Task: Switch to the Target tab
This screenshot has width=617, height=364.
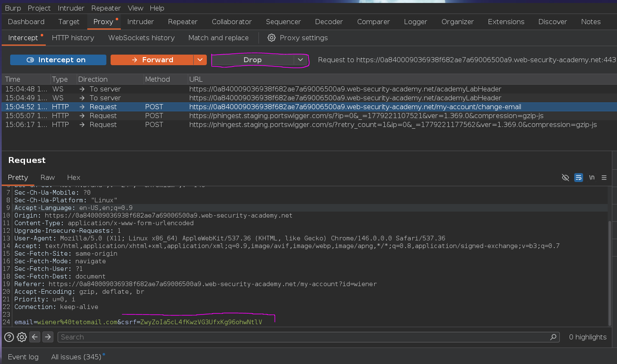Action: pyautogui.click(x=69, y=22)
